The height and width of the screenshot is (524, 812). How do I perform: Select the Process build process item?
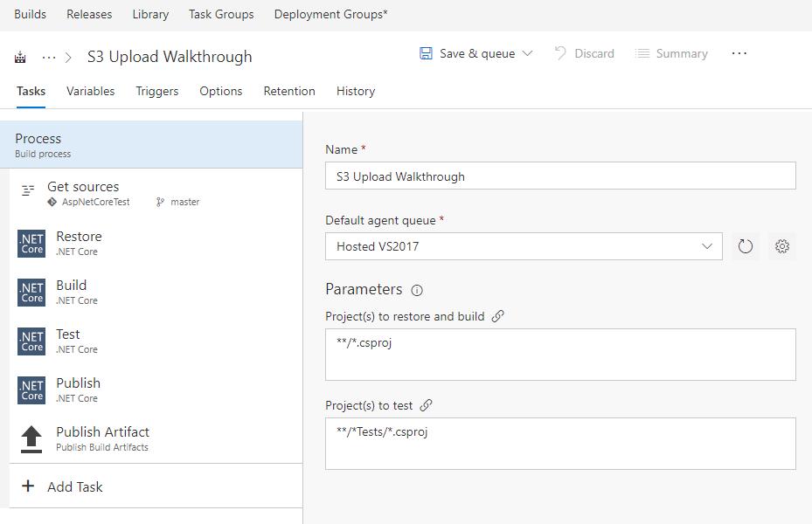point(151,144)
